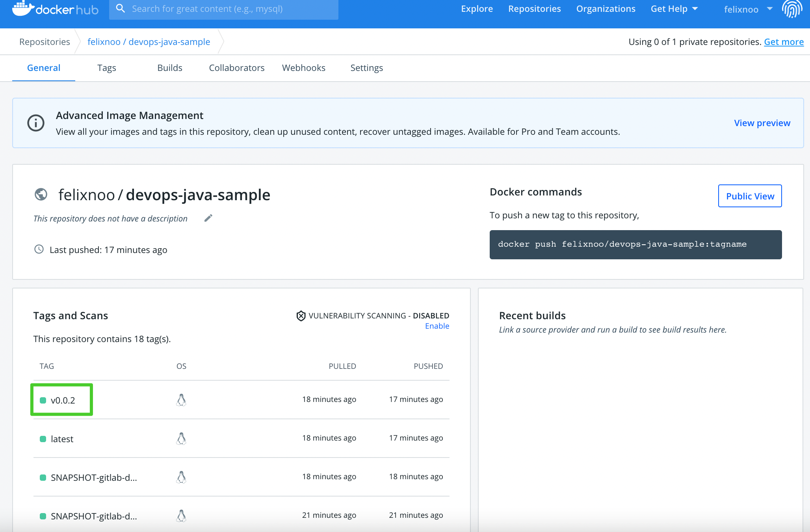Screen dimensions: 810x532
Task: Click the Get more private repositories link
Action: 784,42
